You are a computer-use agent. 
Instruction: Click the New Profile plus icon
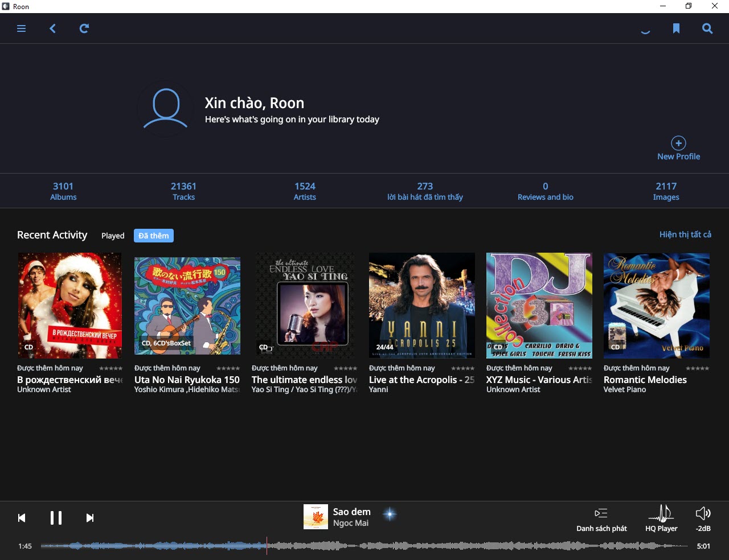click(x=678, y=143)
